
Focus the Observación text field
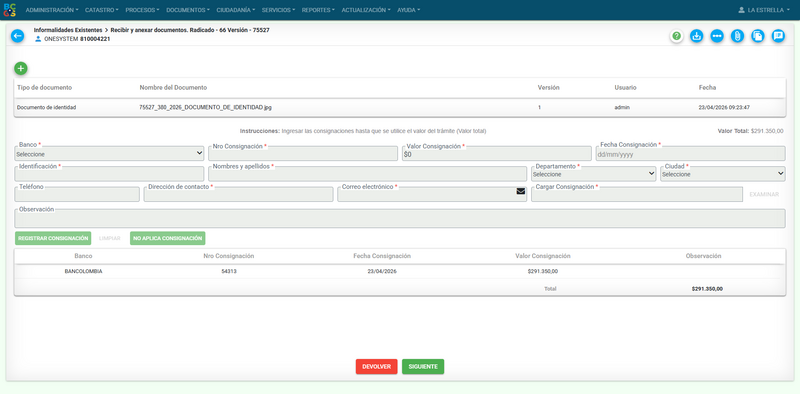pyautogui.click(x=400, y=218)
